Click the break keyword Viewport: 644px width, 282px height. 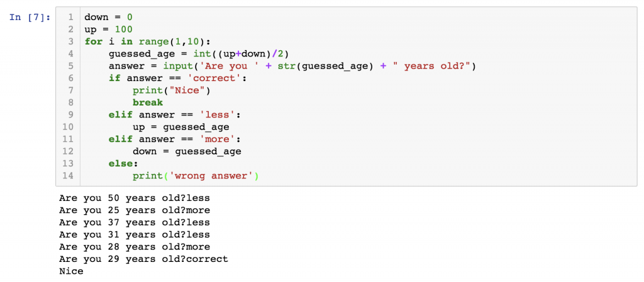(147, 102)
